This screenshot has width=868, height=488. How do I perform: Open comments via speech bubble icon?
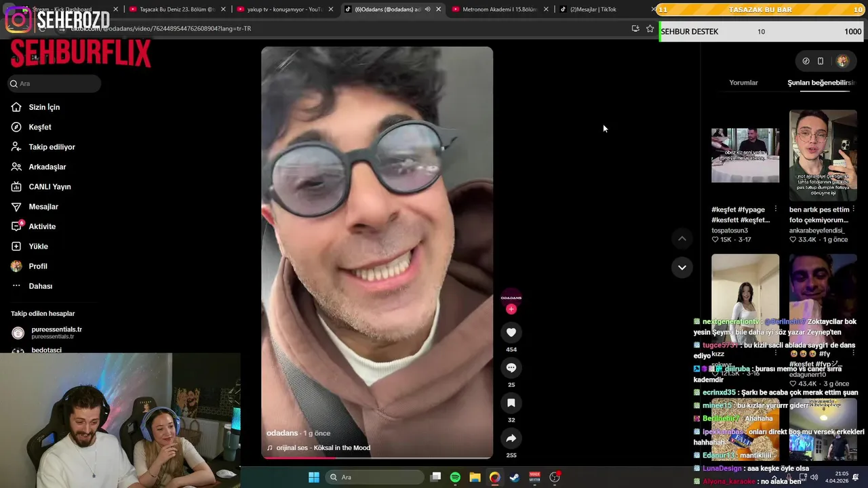click(x=511, y=367)
